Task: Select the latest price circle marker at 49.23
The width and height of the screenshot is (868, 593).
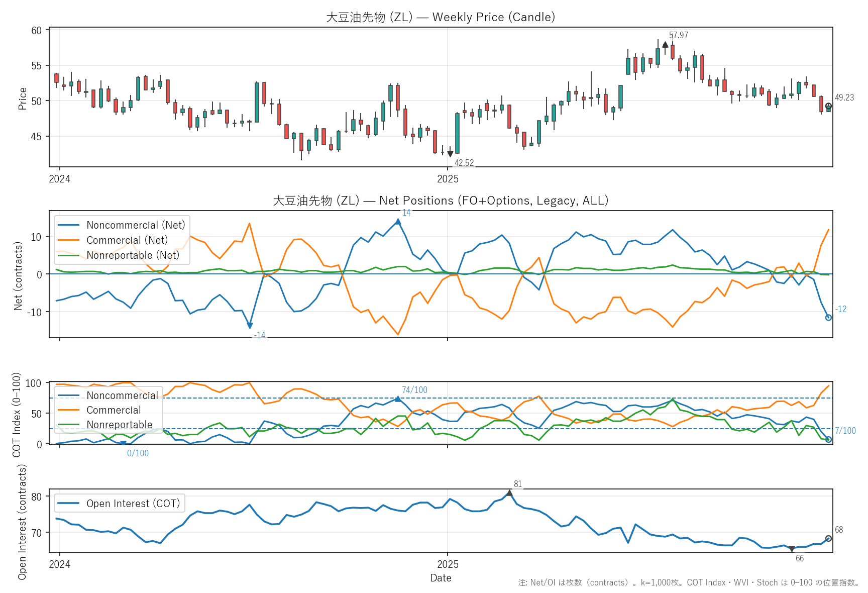Action: 828,106
